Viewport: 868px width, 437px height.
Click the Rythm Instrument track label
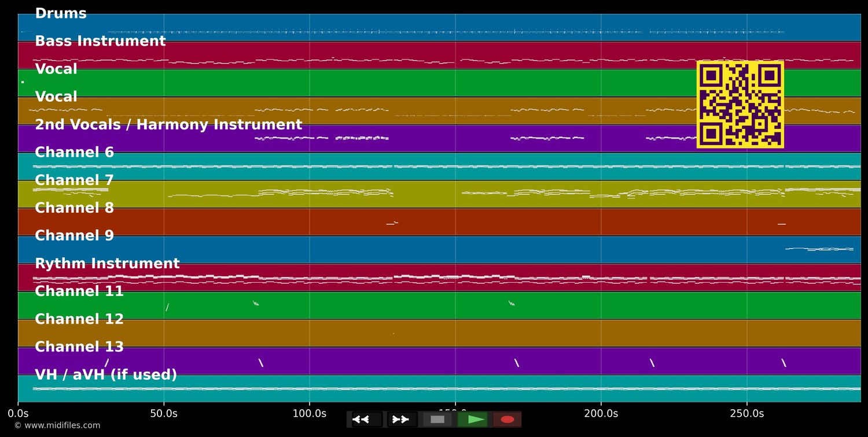pyautogui.click(x=107, y=264)
